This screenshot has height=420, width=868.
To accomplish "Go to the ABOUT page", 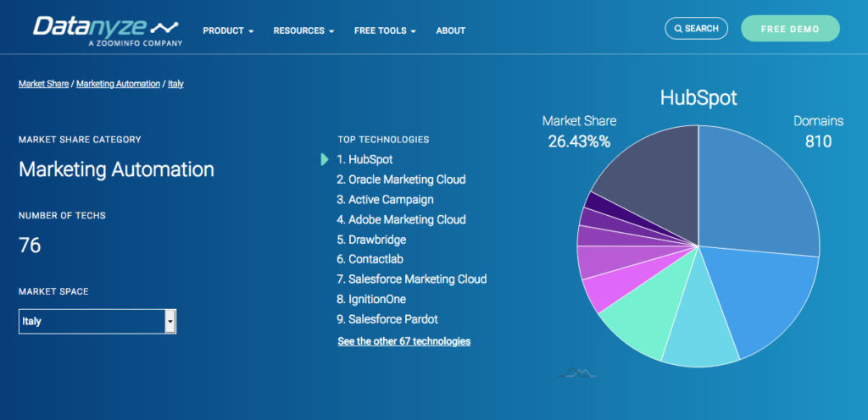I will (451, 31).
